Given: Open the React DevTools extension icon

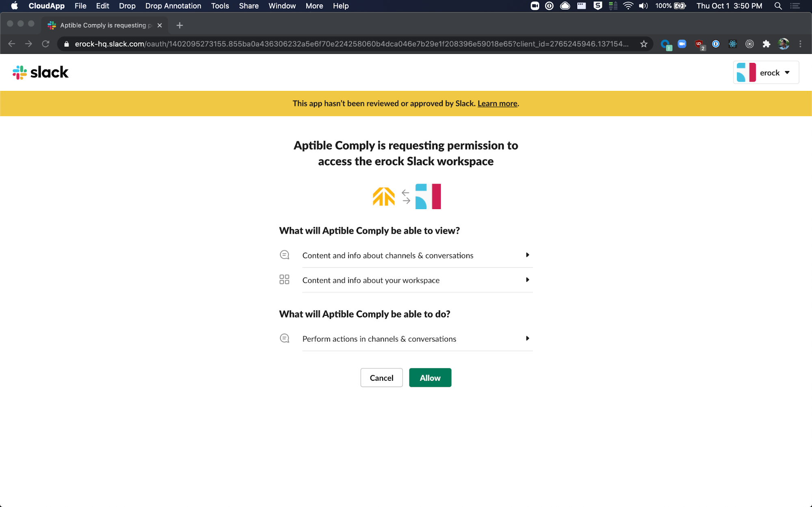Looking at the screenshot, I should [732, 44].
